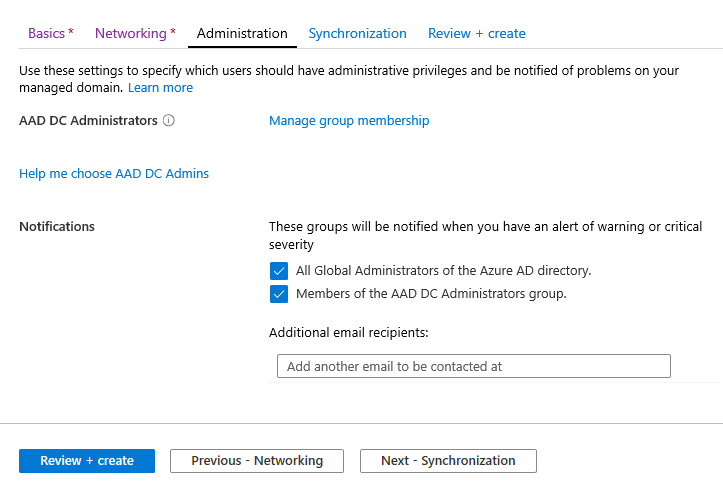The height and width of the screenshot is (488, 723).
Task: Click the Next - Synchronization button
Action: (x=448, y=461)
